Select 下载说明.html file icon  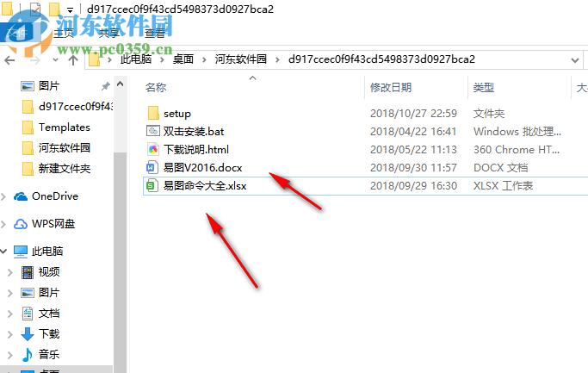click(x=152, y=149)
